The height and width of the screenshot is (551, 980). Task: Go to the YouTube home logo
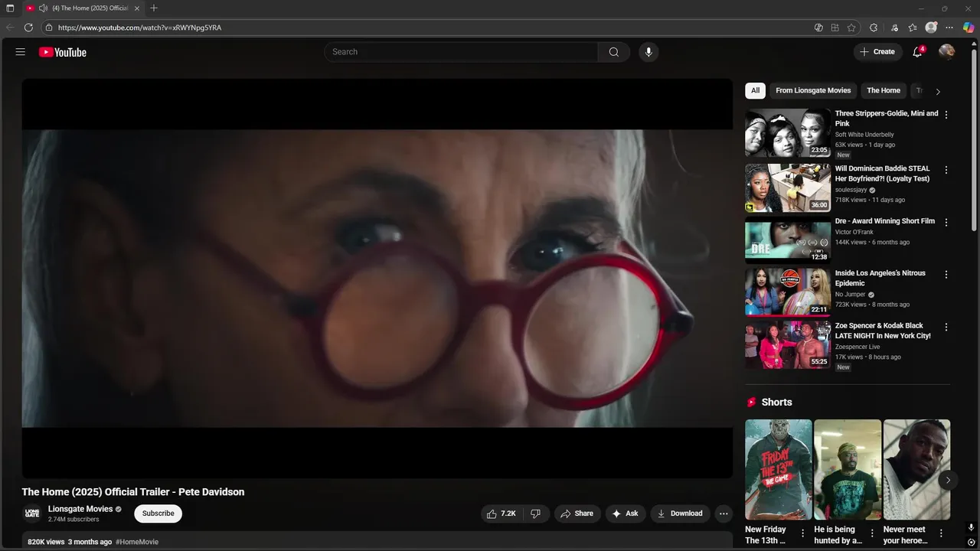click(x=63, y=52)
